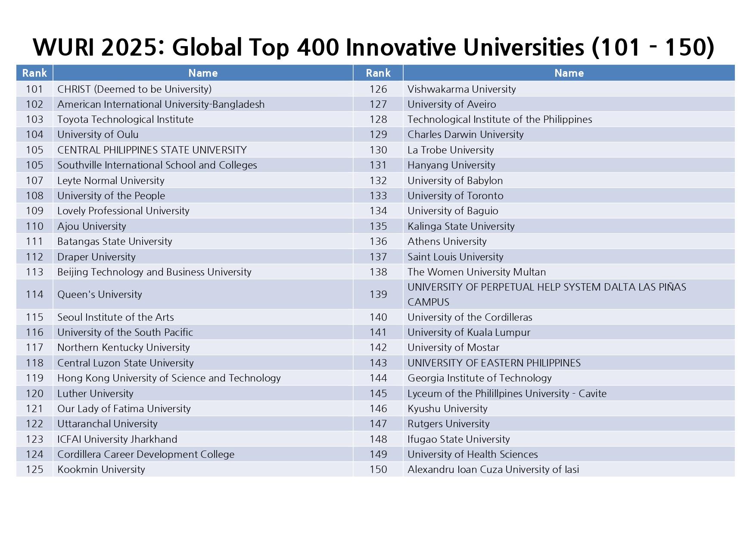756x535 pixels.
Task: Click Kyushu University
Action: click(448, 409)
